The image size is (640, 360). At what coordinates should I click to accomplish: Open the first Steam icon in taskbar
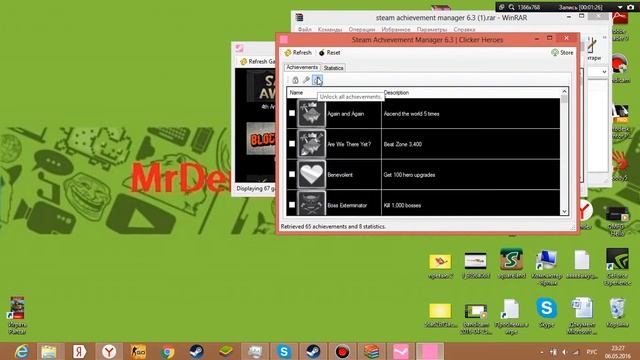pos(197,351)
